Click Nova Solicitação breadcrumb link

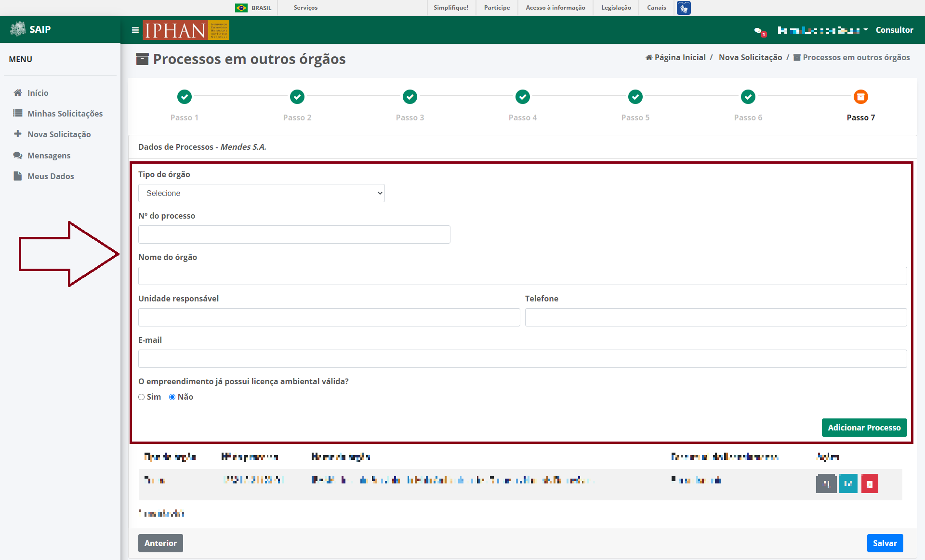(x=751, y=57)
